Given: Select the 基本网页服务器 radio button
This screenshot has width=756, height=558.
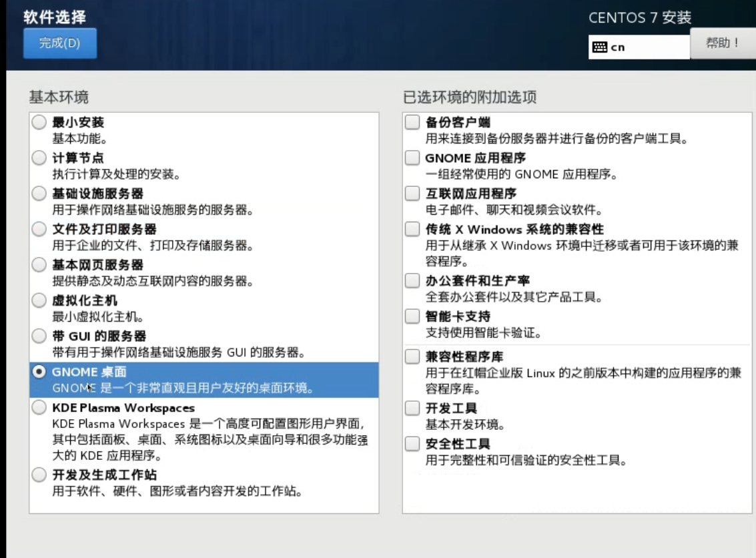Looking at the screenshot, I should [39, 265].
